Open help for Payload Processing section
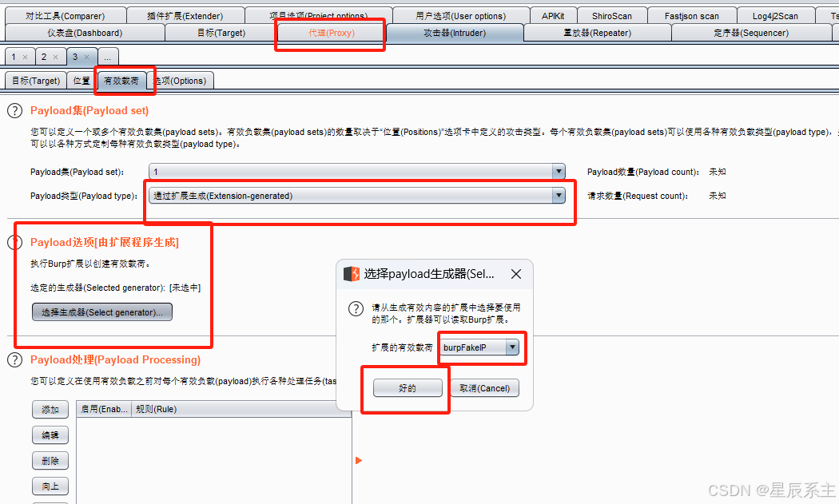Viewport: 839px width, 504px height. click(15, 359)
